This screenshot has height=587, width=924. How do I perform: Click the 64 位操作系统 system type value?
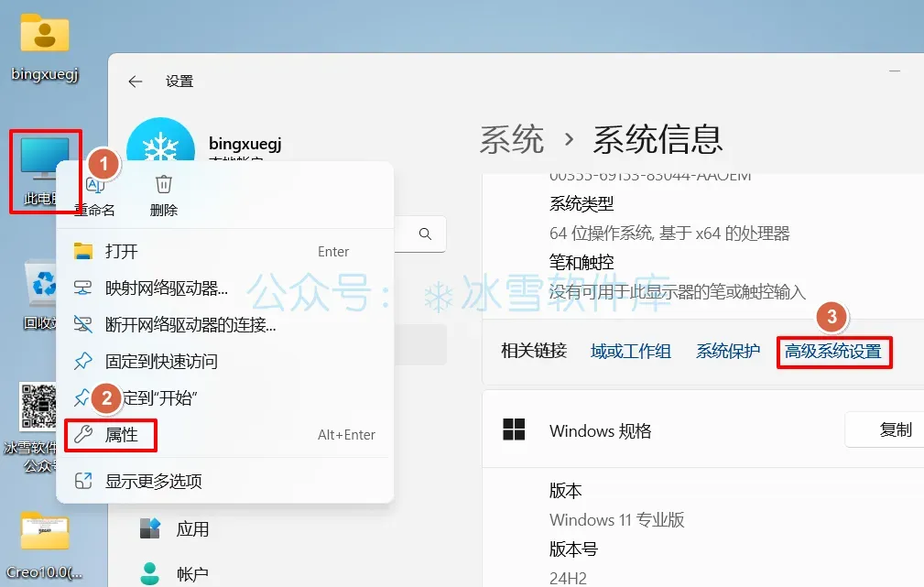point(669,234)
